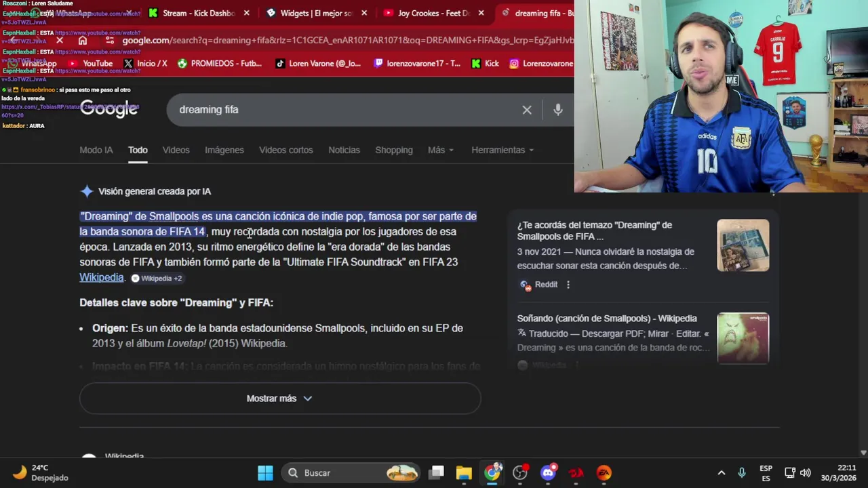Select the Todo results tab
Viewport: 868px width, 488px height.
click(138, 150)
